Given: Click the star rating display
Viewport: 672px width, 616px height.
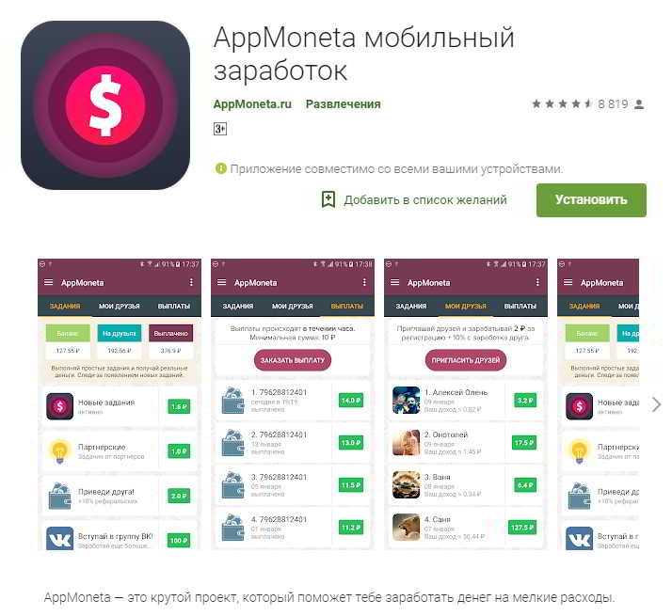Looking at the screenshot, I should click(x=562, y=103).
